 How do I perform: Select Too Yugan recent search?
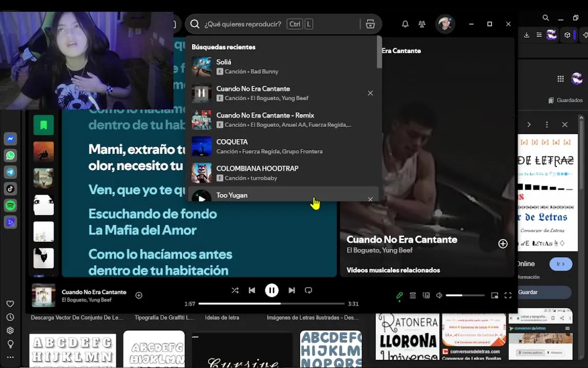[284, 195]
